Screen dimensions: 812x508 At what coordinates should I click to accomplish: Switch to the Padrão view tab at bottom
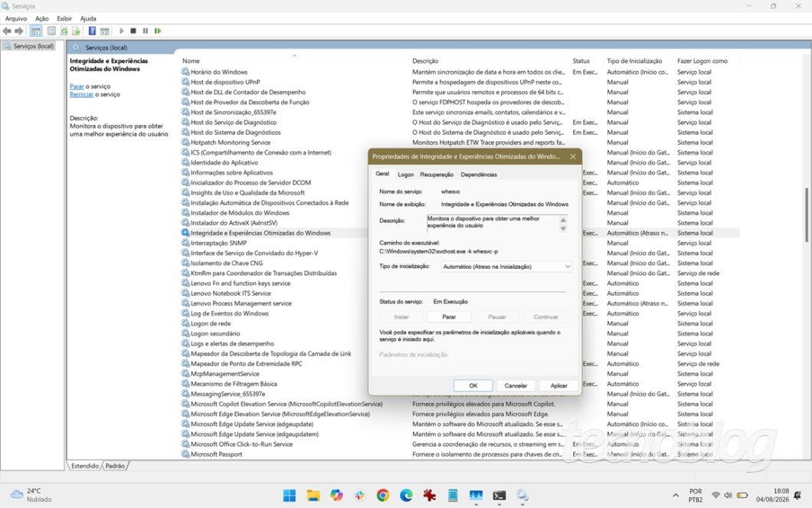115,466
